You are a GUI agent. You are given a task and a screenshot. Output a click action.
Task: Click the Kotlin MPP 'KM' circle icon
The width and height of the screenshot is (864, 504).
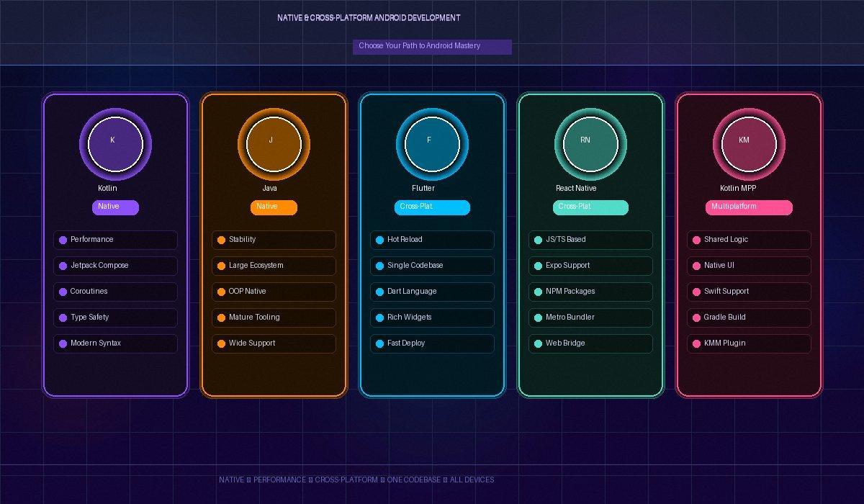(x=749, y=144)
